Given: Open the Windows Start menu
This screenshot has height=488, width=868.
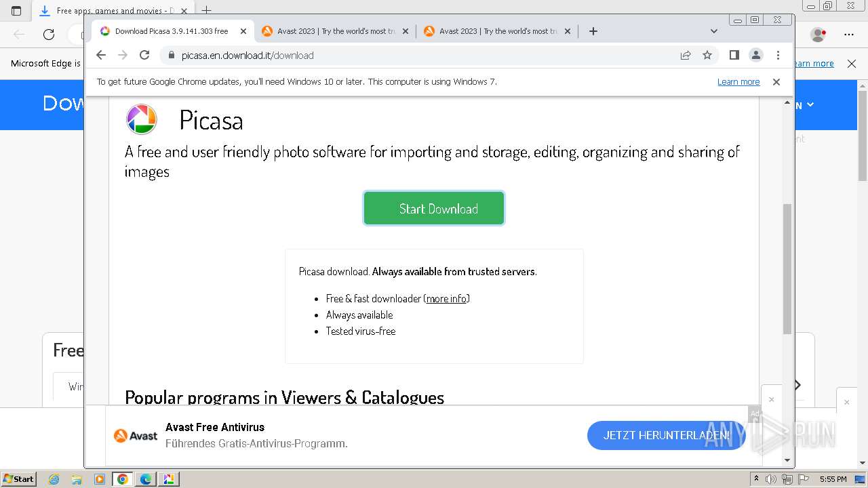Looking at the screenshot, I should tap(18, 479).
